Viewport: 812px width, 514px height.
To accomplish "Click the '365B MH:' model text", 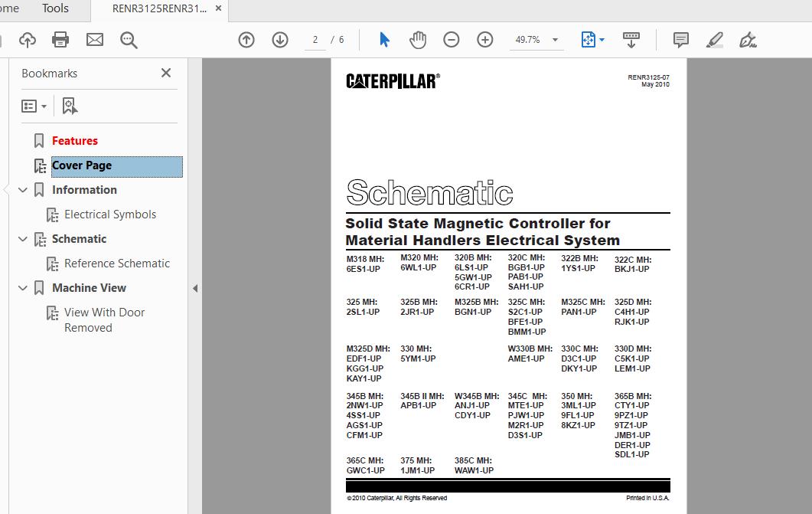I will click(633, 396).
